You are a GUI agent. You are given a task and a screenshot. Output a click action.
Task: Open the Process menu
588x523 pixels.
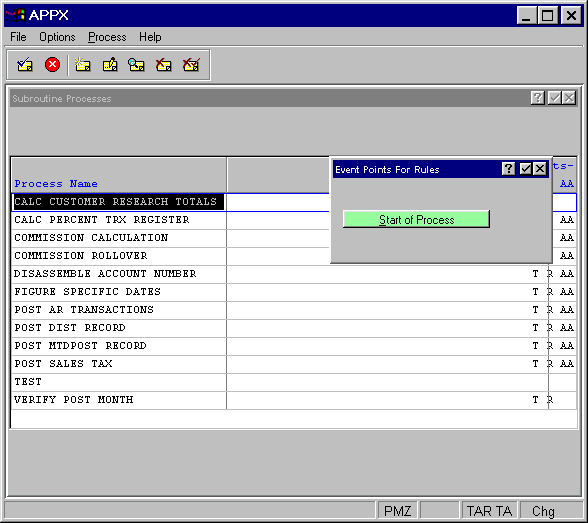[107, 37]
